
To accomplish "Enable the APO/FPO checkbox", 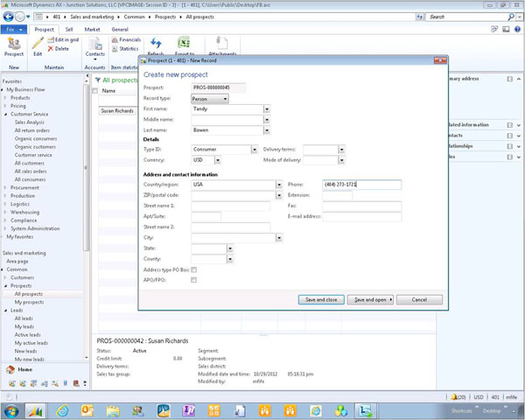I will (193, 280).
